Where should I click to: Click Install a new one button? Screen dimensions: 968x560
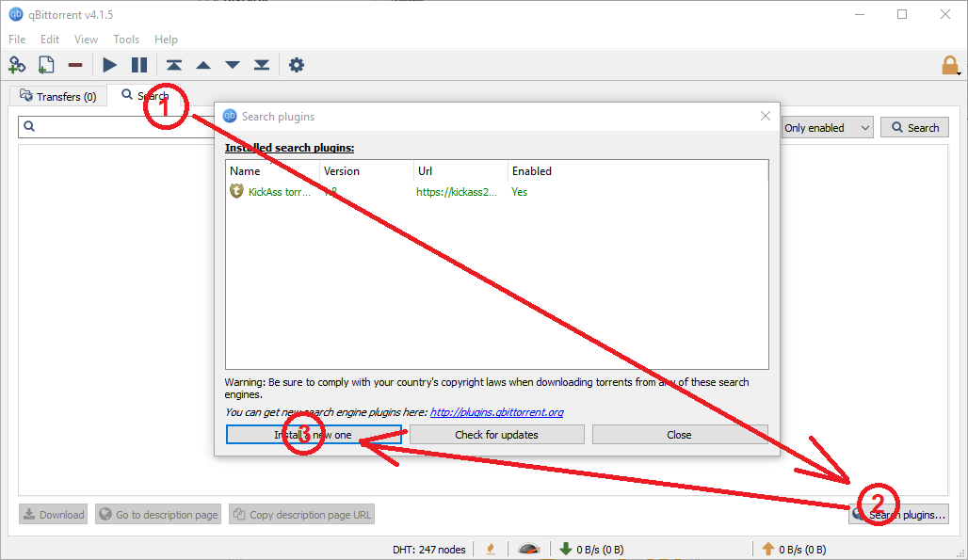(314, 434)
